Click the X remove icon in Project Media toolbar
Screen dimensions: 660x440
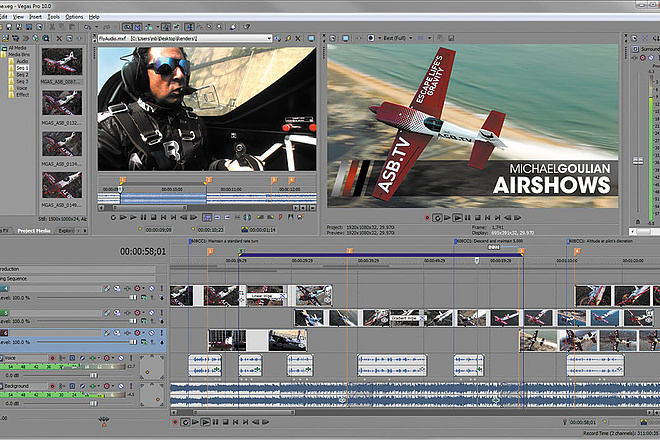(59, 38)
